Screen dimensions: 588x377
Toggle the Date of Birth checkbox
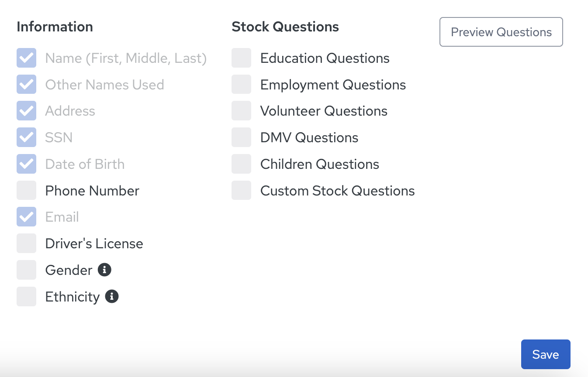click(27, 164)
